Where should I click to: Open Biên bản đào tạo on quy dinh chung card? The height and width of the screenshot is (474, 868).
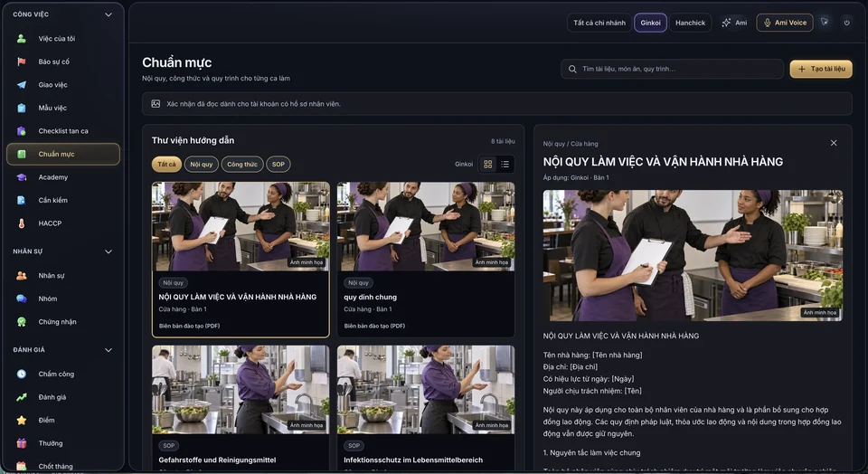pyautogui.click(x=374, y=327)
